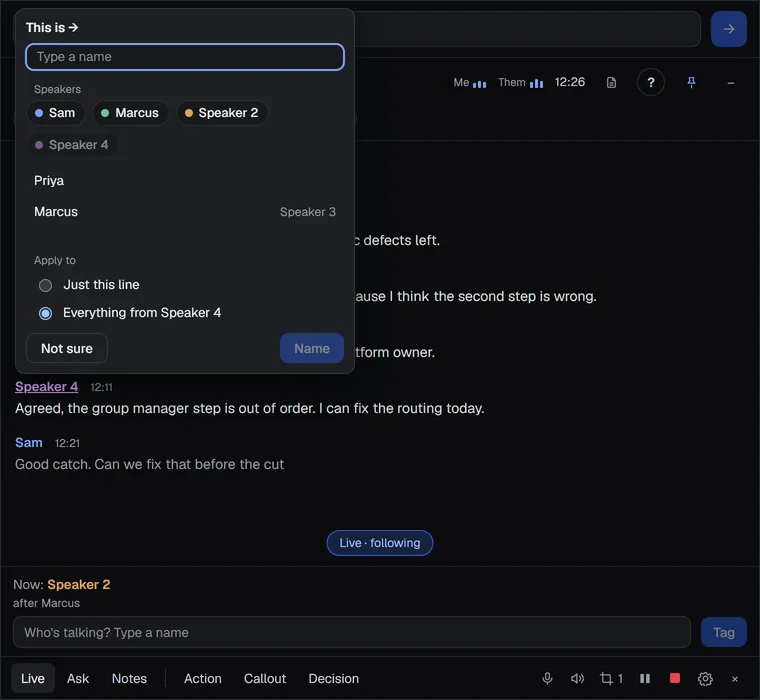Click the Callout tag

265,679
